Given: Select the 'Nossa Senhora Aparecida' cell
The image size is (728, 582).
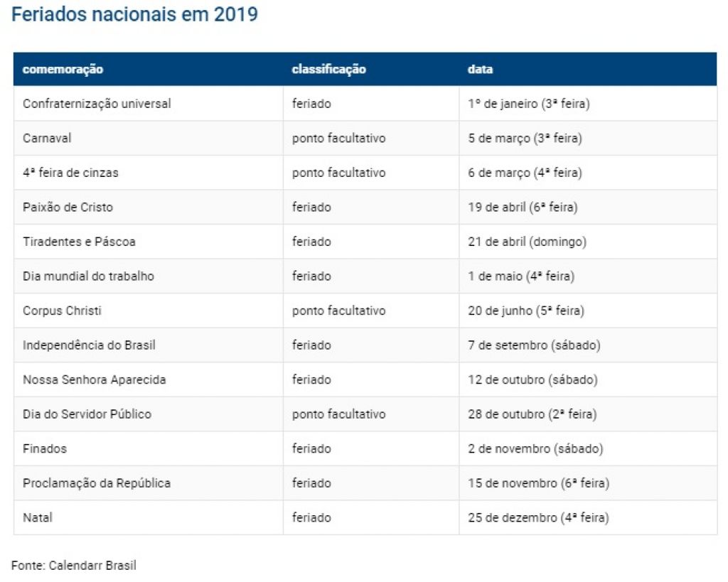Looking at the screenshot, I should click(95, 379).
